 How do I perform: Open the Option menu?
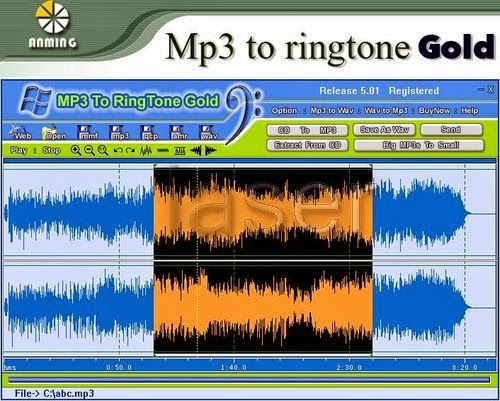[284, 110]
